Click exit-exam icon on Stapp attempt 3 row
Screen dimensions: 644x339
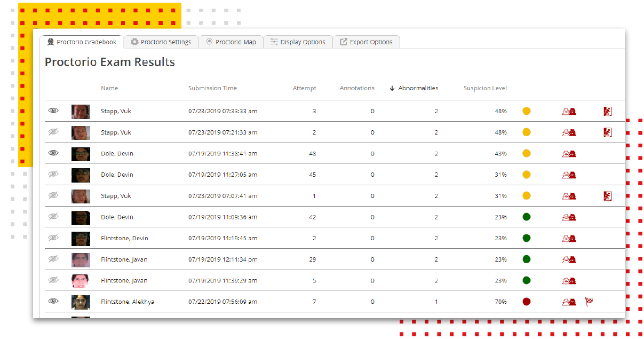tap(607, 111)
